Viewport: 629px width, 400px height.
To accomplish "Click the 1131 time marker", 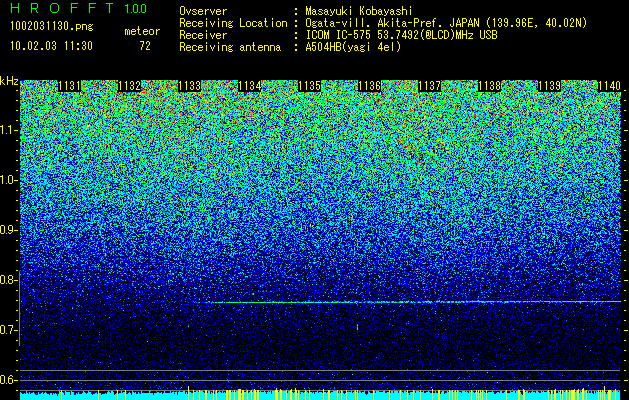I will [70, 86].
